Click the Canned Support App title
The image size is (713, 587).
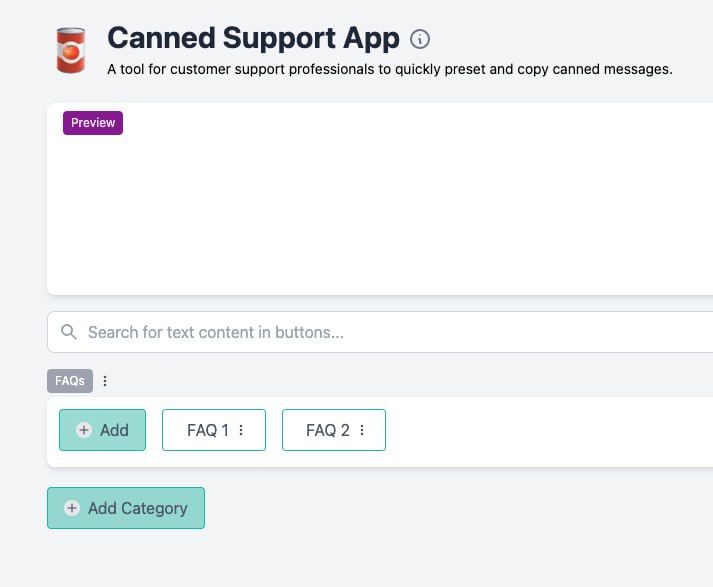click(253, 39)
